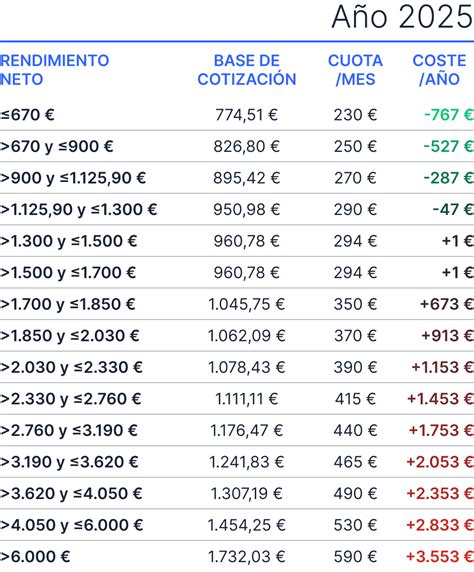Click the 'Año 2025' title
Screen dimensions: 474x572
(402, 17)
